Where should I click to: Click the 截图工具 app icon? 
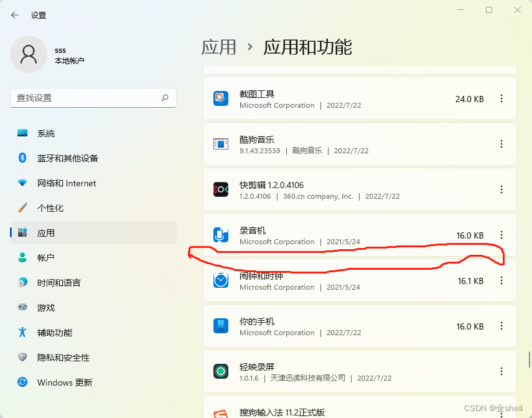tap(221, 98)
